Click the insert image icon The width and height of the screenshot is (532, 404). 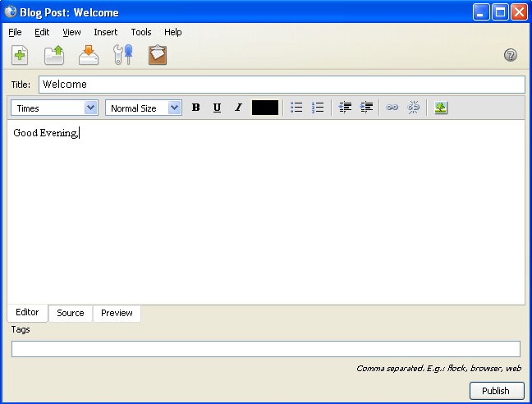(x=441, y=108)
